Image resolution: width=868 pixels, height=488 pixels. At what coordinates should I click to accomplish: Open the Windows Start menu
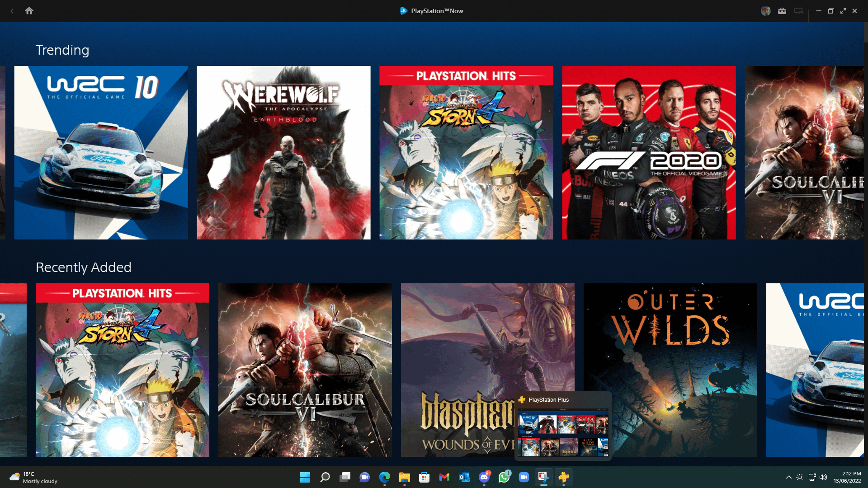click(x=305, y=477)
